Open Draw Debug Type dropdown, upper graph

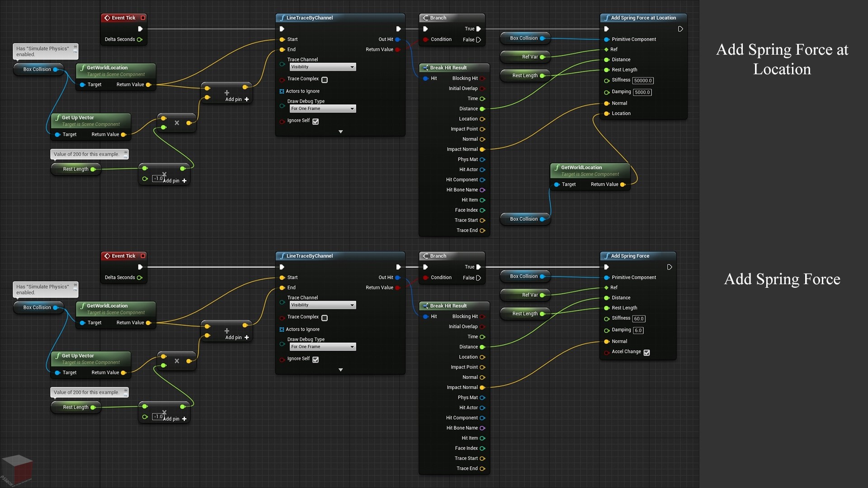[x=323, y=109]
